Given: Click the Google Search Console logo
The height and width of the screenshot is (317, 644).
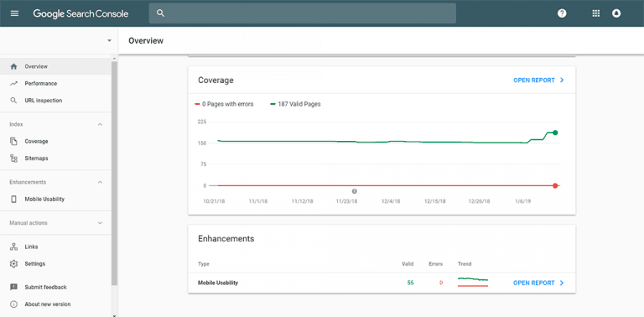Looking at the screenshot, I should point(80,13).
